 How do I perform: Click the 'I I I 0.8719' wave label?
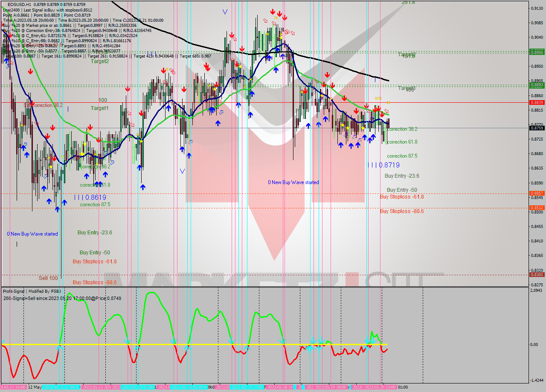pos(383,165)
